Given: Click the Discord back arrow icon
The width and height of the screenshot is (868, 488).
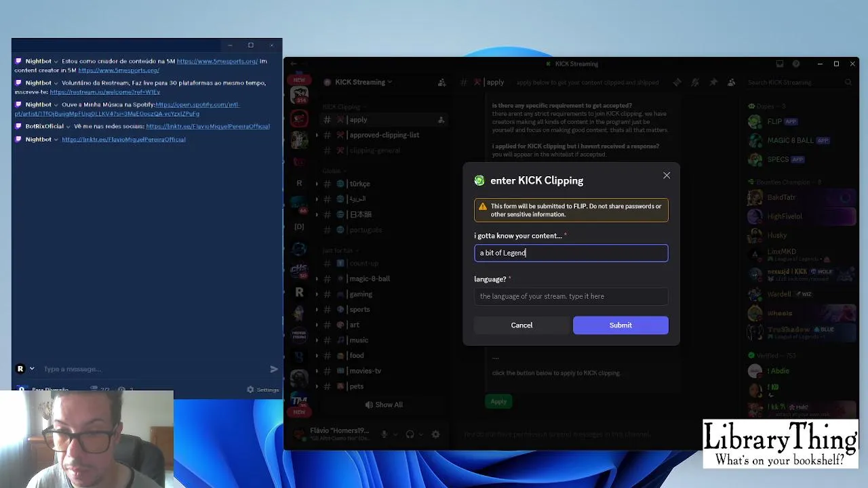Looking at the screenshot, I should point(293,64).
